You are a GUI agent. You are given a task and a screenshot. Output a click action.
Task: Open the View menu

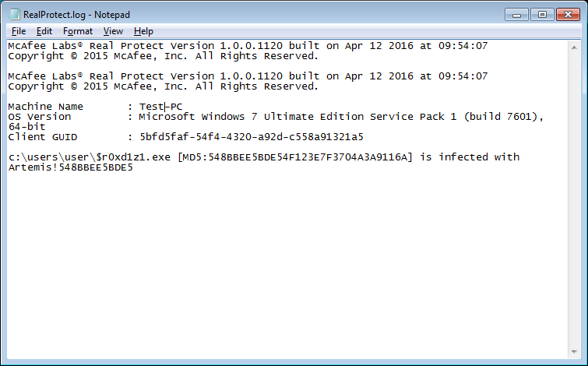(113, 31)
